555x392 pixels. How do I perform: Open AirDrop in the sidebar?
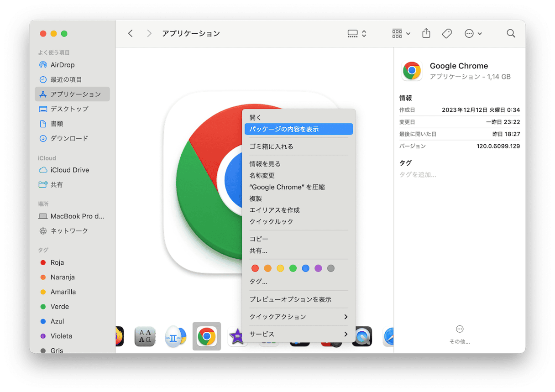tap(62, 65)
